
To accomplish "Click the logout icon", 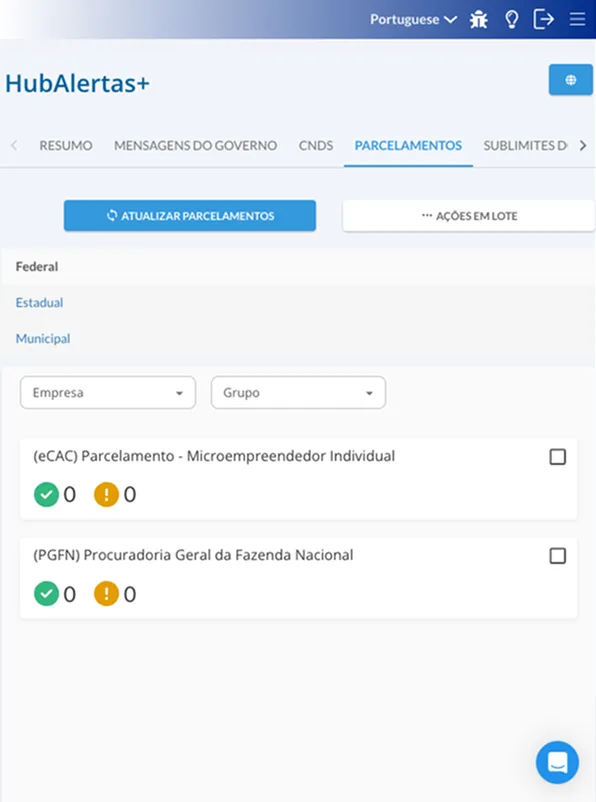I will click(x=543, y=19).
